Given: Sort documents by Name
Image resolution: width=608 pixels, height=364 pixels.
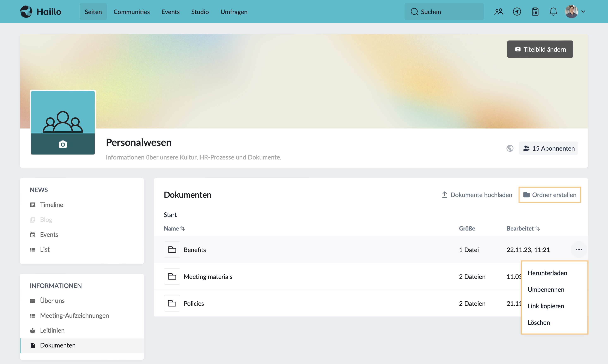Looking at the screenshot, I should (x=174, y=229).
